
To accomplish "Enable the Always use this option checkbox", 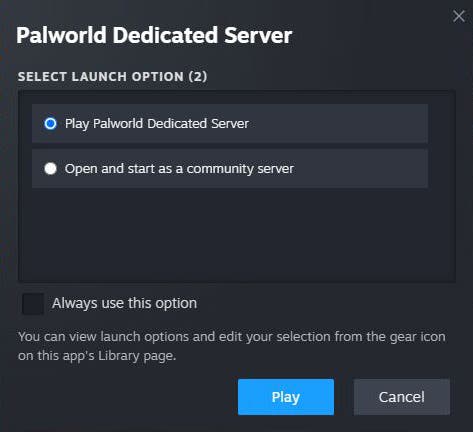I will click(33, 304).
